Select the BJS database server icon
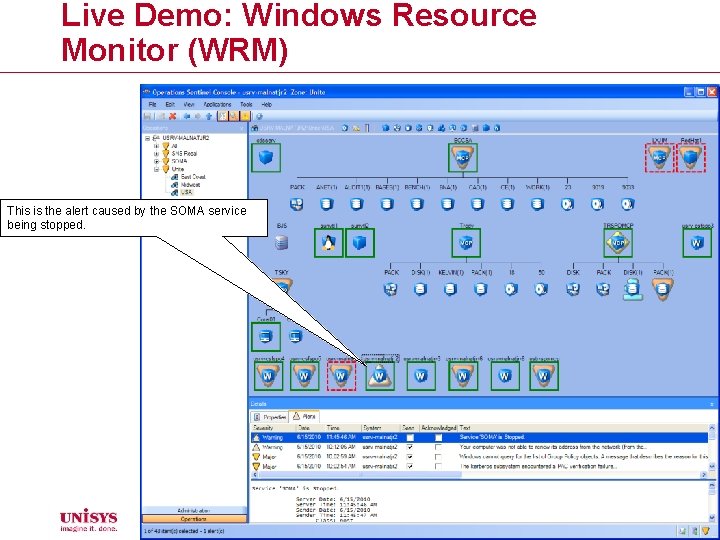This screenshot has width=720, height=540. point(281,242)
